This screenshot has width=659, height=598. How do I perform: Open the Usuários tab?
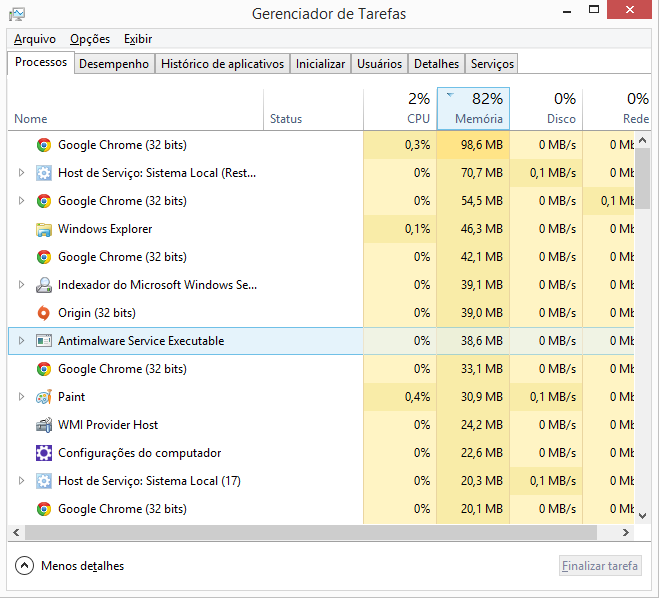point(380,64)
